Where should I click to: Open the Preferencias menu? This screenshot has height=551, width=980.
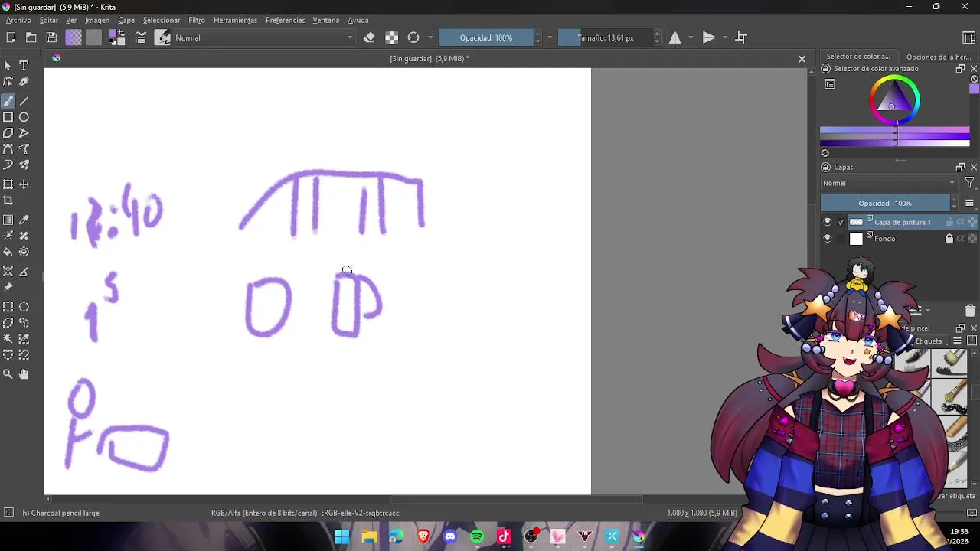point(285,20)
